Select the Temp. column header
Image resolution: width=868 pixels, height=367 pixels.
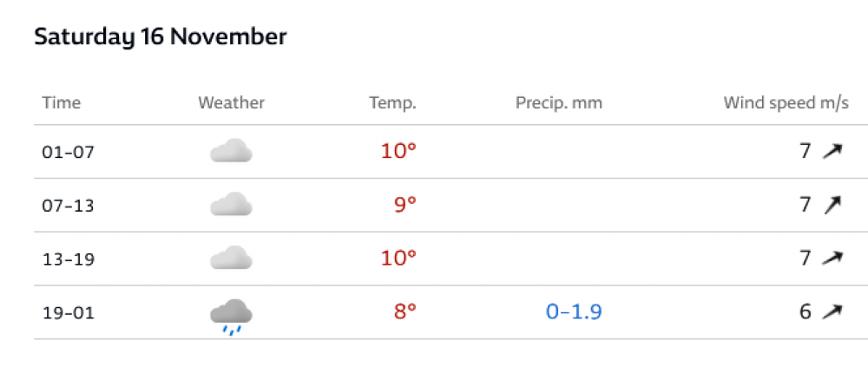[393, 103]
